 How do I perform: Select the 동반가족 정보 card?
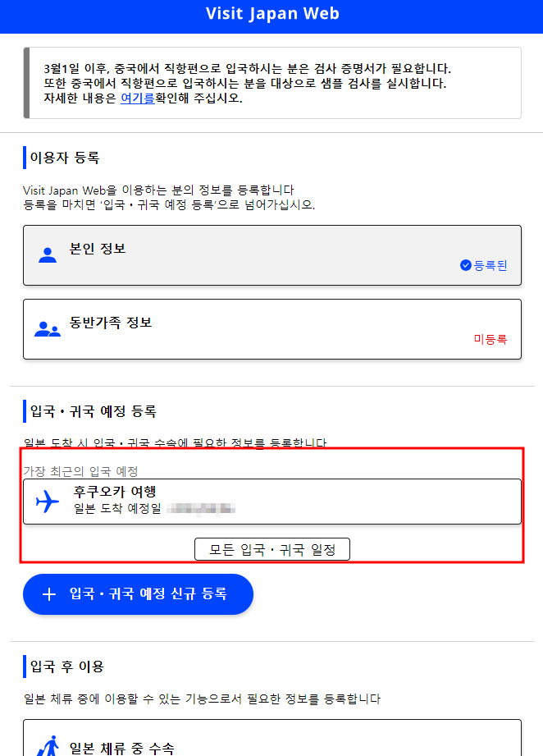tap(271, 328)
